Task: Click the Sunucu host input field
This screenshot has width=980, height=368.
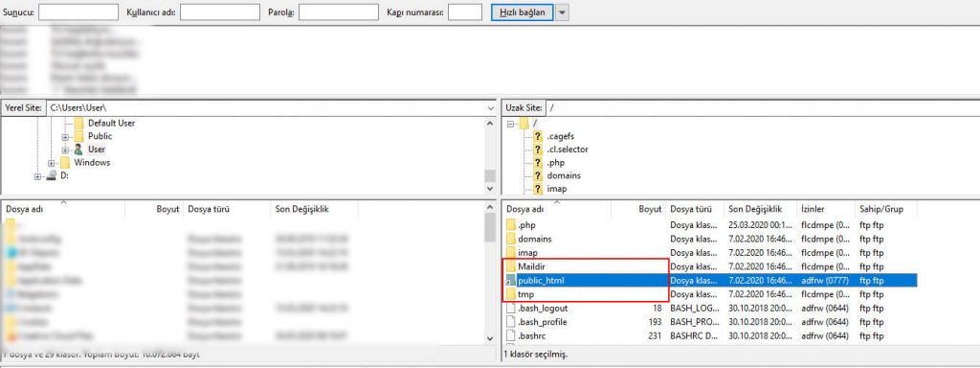Action: (78, 11)
